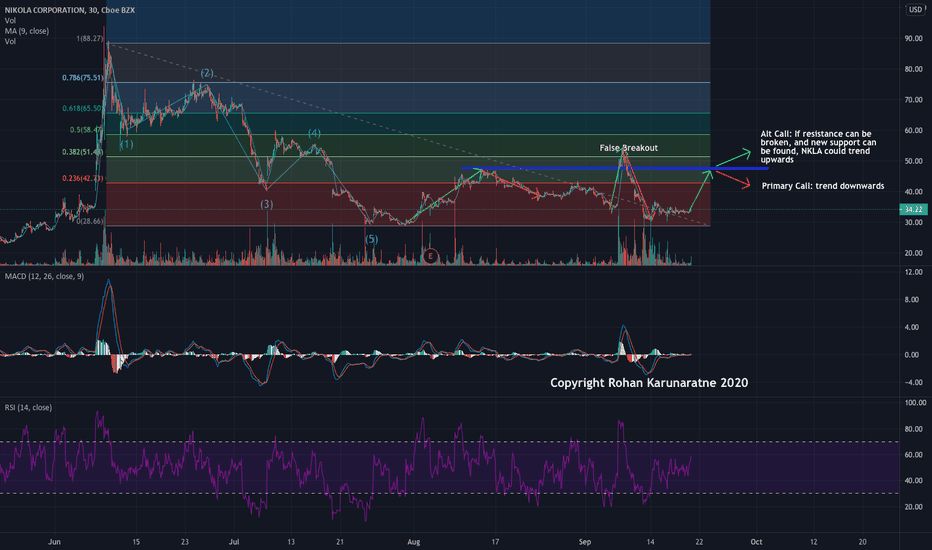Viewport: 932px width, 550px height.
Task: Click the Fib level label 0.236(42.73)
Action: [x=83, y=178]
